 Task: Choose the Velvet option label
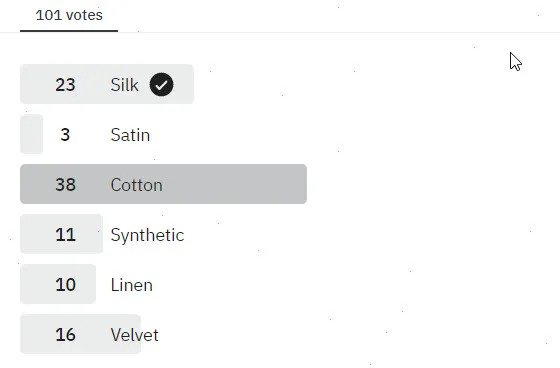pyautogui.click(x=135, y=335)
